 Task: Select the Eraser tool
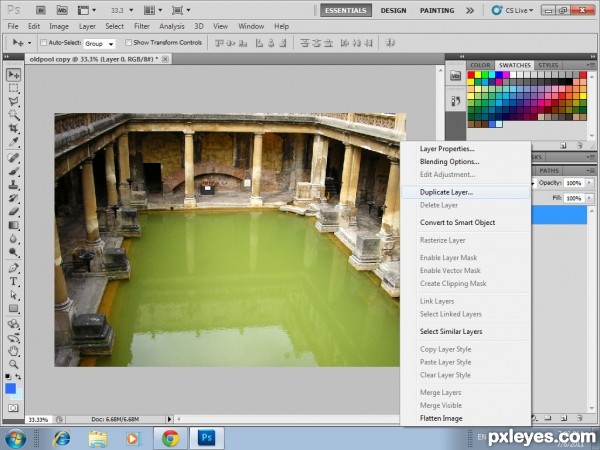tap(13, 211)
